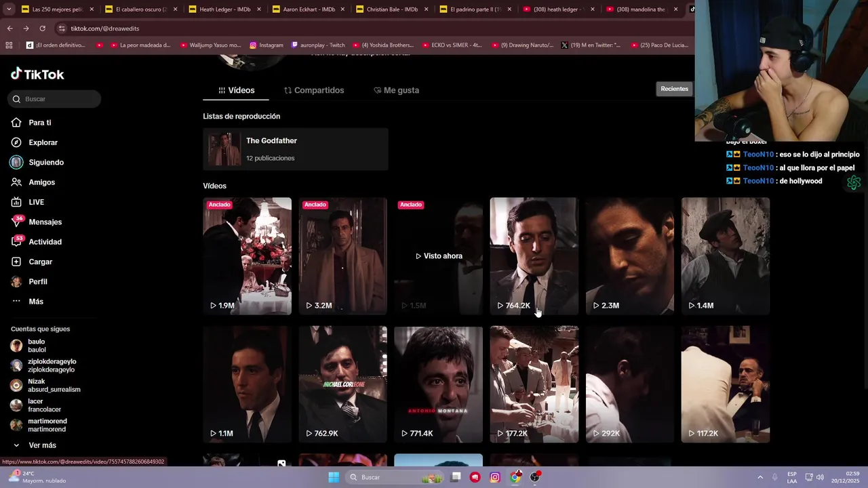Switch to Christian Bale - IMDb tab
Screen dimensions: 868x488
(x=391, y=9)
